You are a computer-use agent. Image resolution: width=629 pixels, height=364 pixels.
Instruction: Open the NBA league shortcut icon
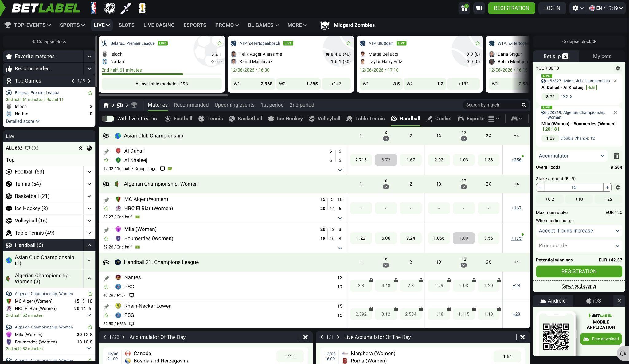pos(93,8)
